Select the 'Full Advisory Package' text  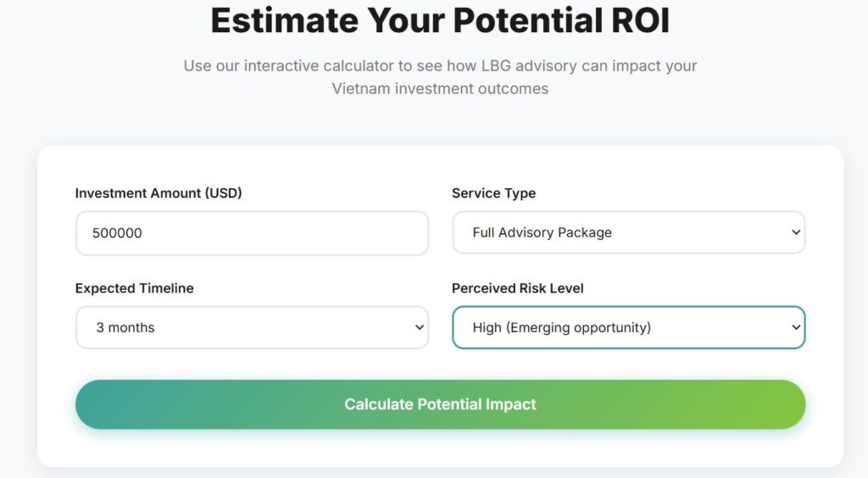(x=542, y=233)
